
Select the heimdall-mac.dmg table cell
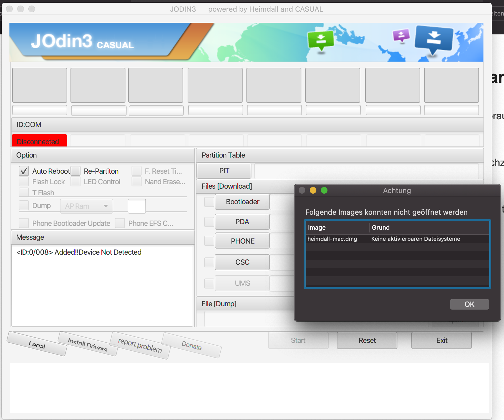point(332,239)
